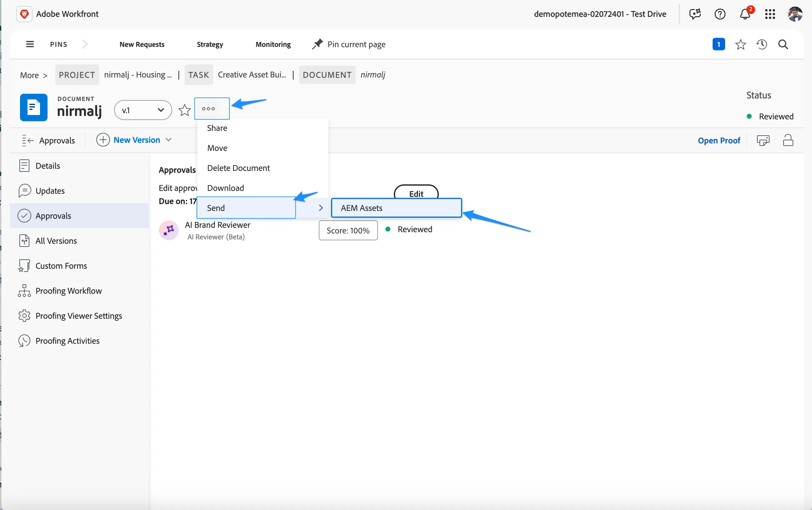This screenshot has height=510, width=812.
Task: Open the Creative Asset Bui... task breadcrumb
Action: click(252, 74)
